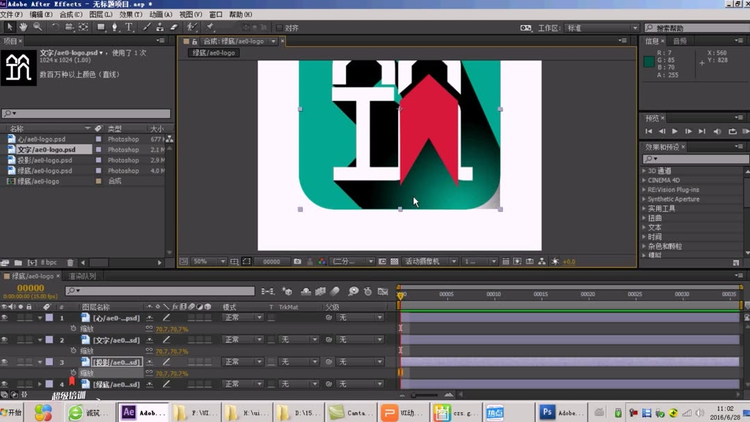Collapse layer 1 心/ae0 properties
Viewport: 750px width, 422px height.
(40, 318)
